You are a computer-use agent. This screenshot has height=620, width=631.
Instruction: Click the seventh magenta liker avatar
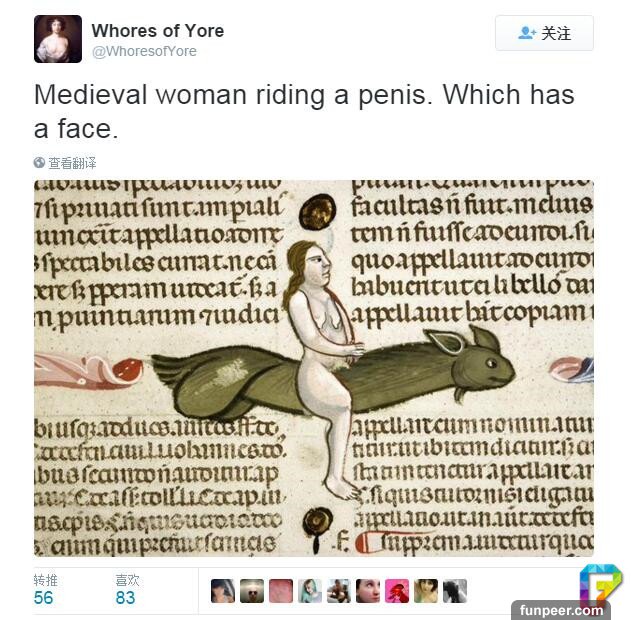[397, 591]
